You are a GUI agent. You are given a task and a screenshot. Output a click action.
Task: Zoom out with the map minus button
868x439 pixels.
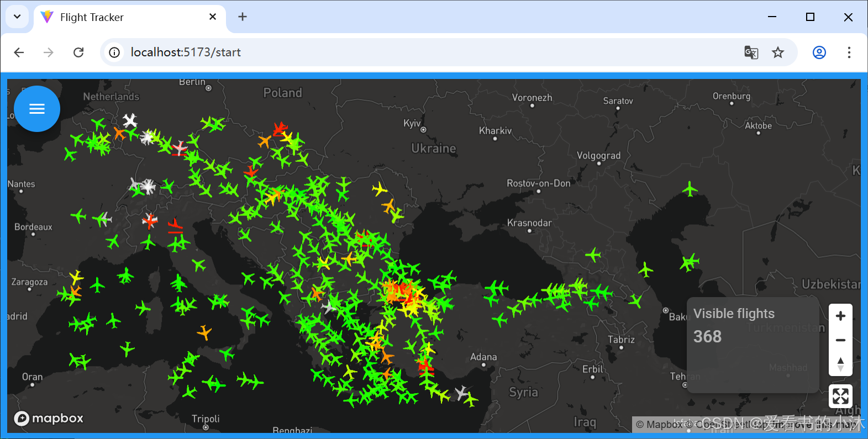point(840,340)
